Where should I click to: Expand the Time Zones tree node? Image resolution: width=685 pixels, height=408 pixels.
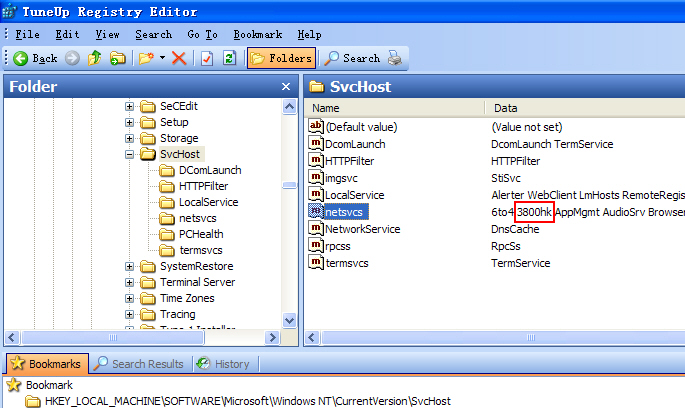129,298
